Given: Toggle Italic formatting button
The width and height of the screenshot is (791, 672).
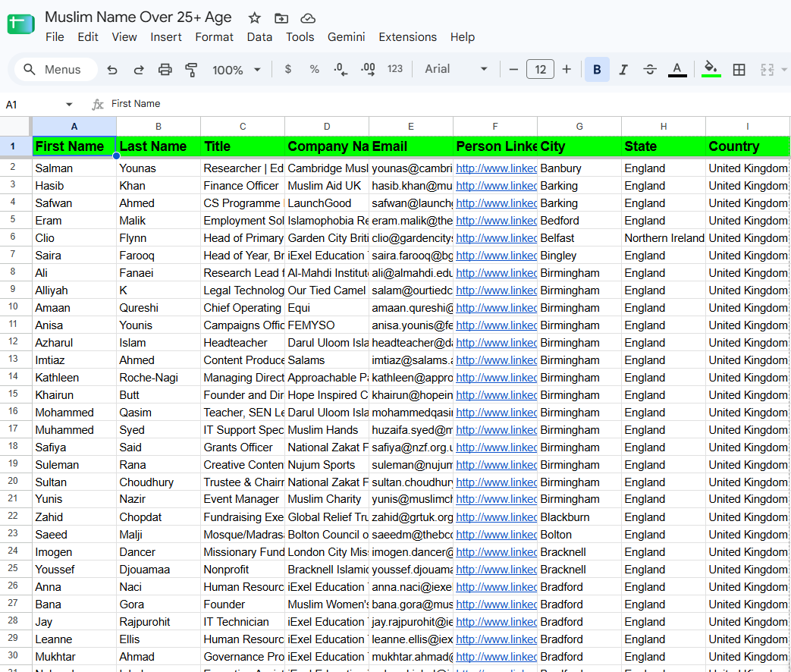Looking at the screenshot, I should (623, 70).
